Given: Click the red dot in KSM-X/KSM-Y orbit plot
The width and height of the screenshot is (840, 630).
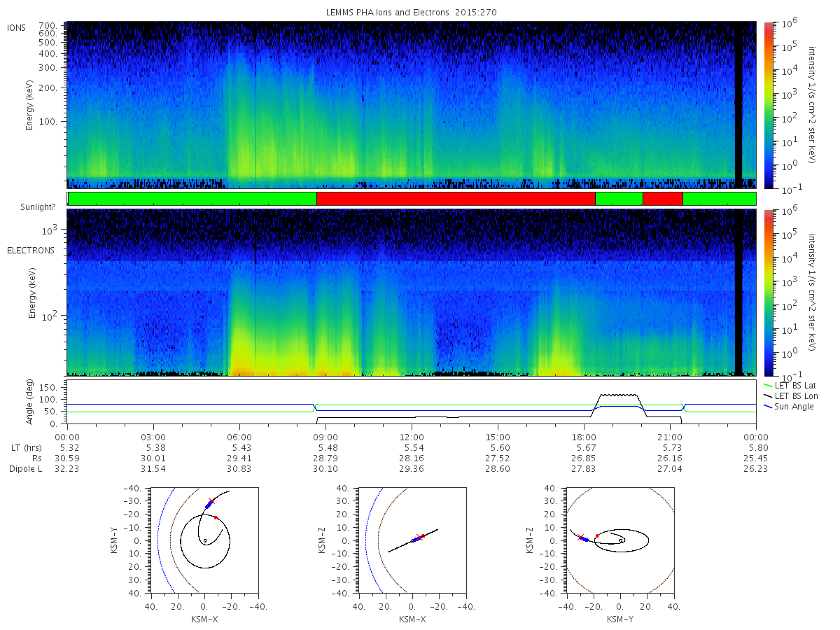Looking at the screenshot, I should point(216,517).
